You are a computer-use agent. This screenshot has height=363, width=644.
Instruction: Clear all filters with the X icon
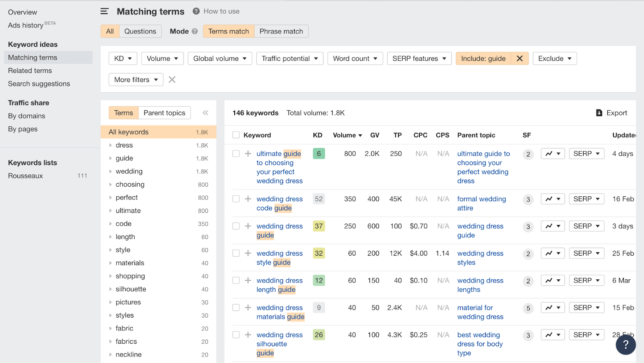tap(172, 80)
